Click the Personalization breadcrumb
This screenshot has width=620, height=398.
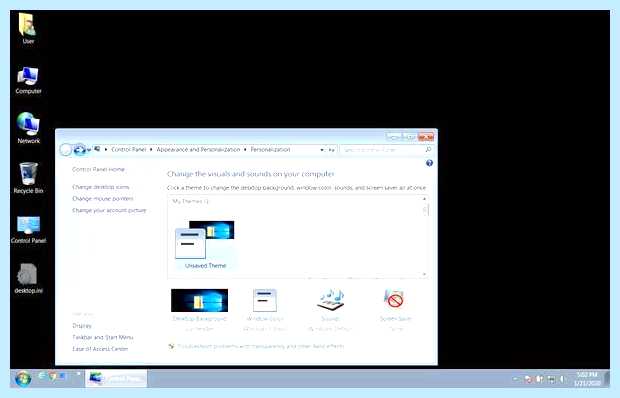click(270, 150)
